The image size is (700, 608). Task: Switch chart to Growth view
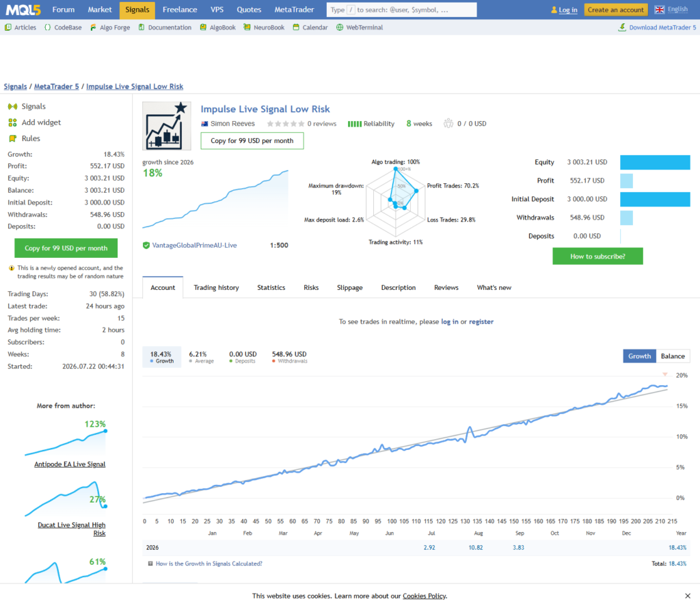click(x=639, y=356)
